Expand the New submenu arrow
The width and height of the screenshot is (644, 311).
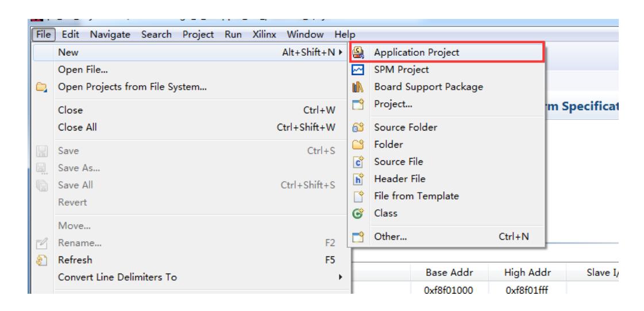click(341, 53)
